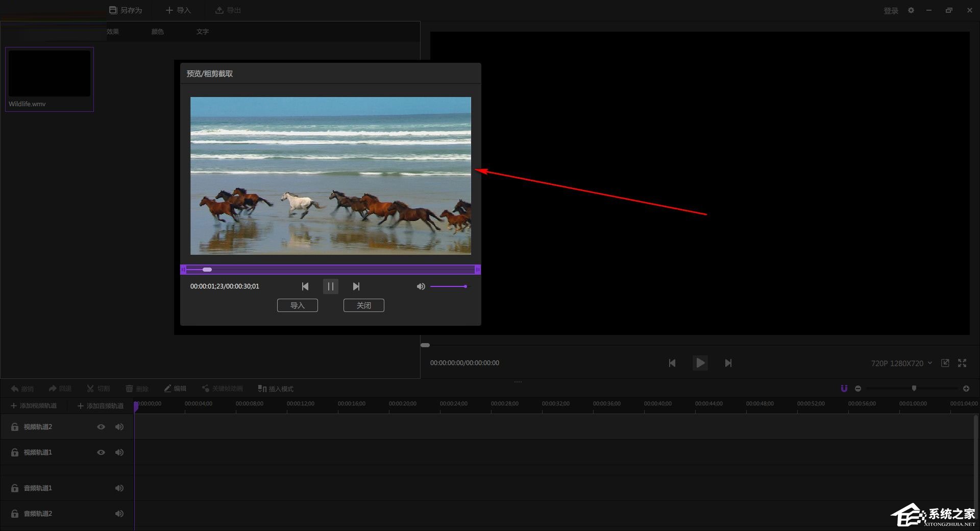Open the 文字 tab

click(203, 32)
